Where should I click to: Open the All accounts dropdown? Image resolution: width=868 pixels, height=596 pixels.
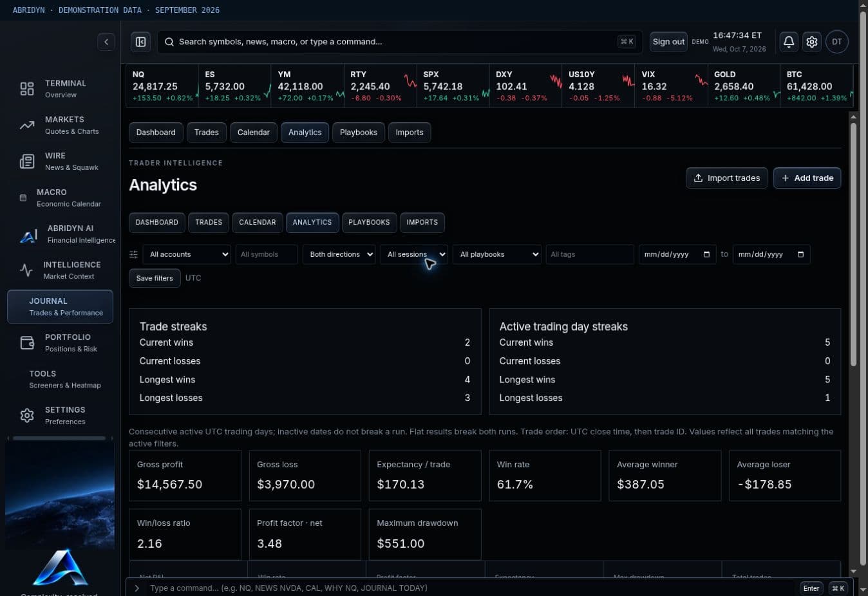coord(187,255)
